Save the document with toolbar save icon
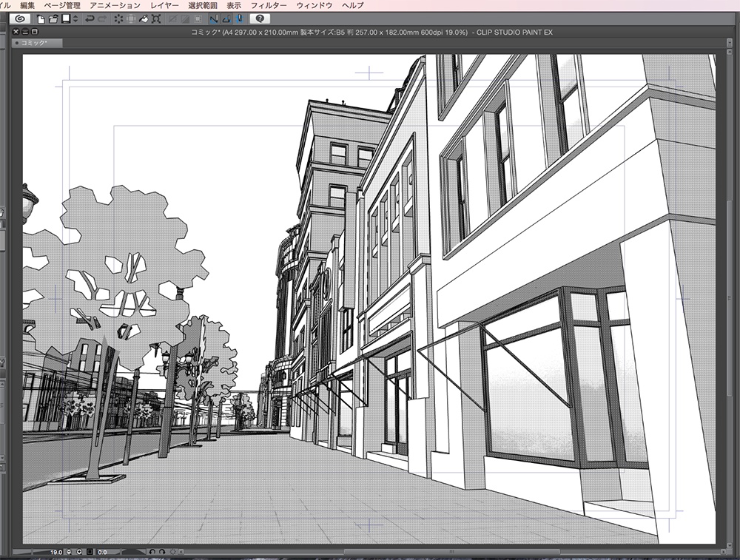This screenshot has height=560, width=740. tap(66, 19)
